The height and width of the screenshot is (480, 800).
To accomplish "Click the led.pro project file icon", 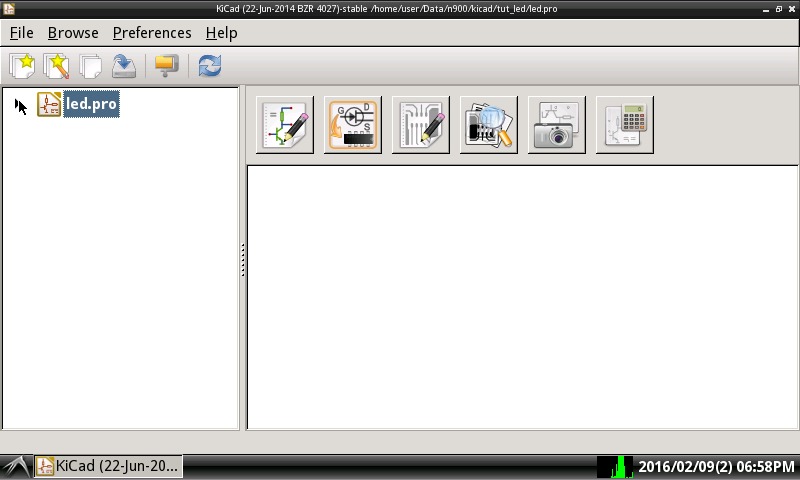I will click(49, 104).
